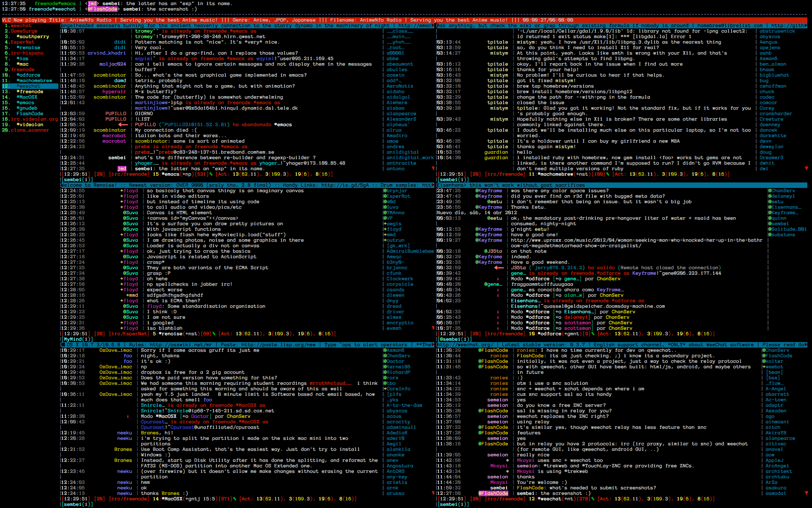Select the EsperNet server in buffer list
This screenshot has width=812, height=508.
[22, 42]
